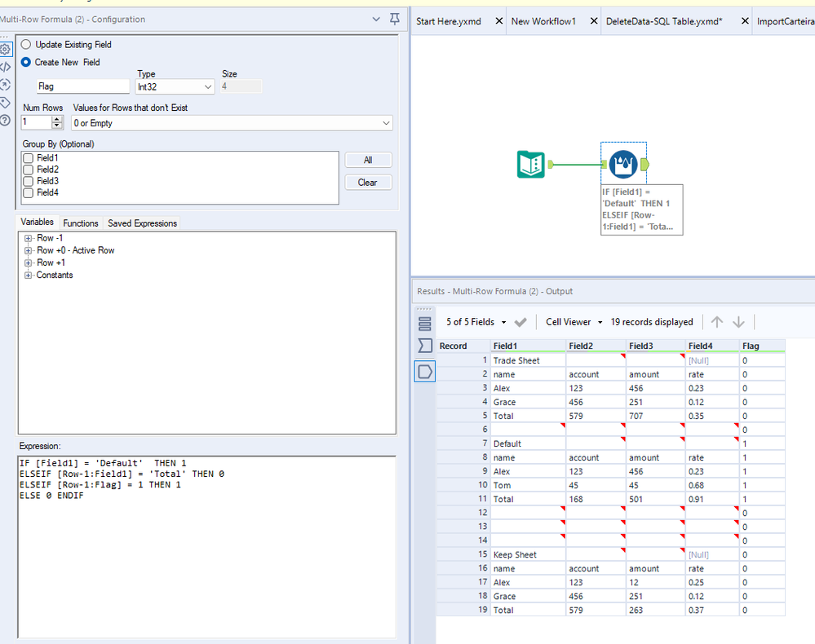Image resolution: width=815 pixels, height=644 pixels.
Task: Select the Input Data tool node
Action: click(531, 165)
